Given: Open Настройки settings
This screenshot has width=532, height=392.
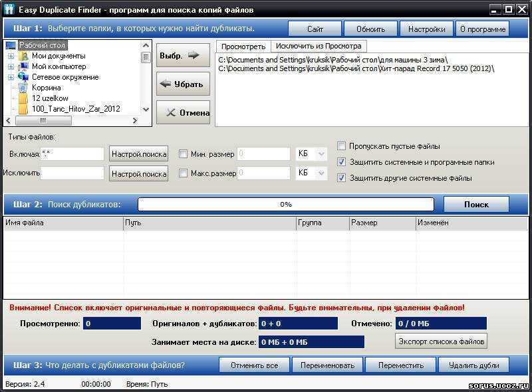Looking at the screenshot, I should tap(426, 29).
